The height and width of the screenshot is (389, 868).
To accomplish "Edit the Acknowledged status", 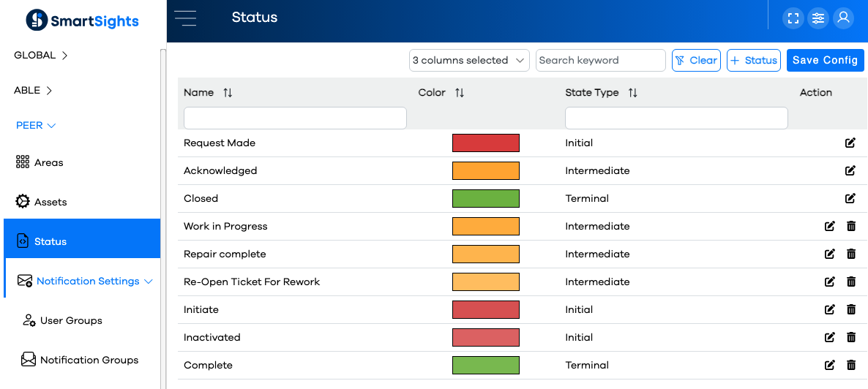I will click(850, 170).
